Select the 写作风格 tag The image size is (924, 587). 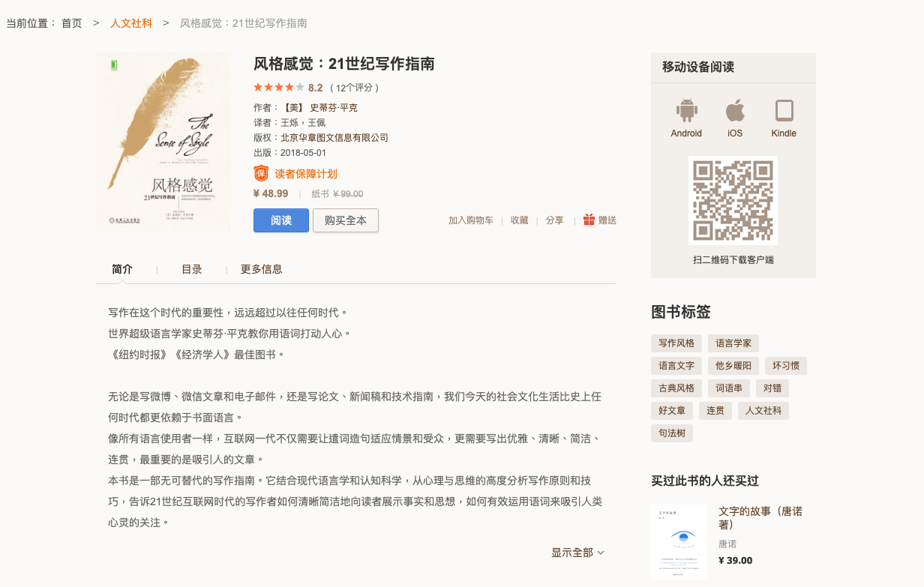pyautogui.click(x=676, y=343)
